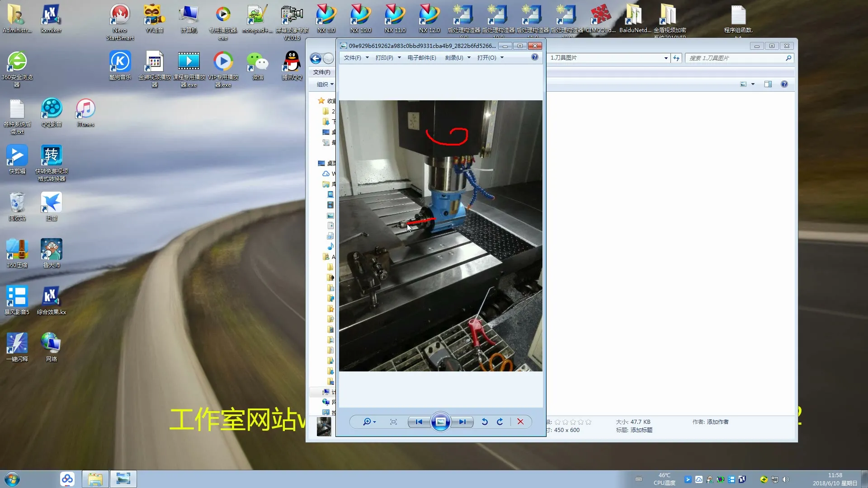Click the Windows Start button
The width and height of the screenshot is (868, 488).
tap(12, 479)
